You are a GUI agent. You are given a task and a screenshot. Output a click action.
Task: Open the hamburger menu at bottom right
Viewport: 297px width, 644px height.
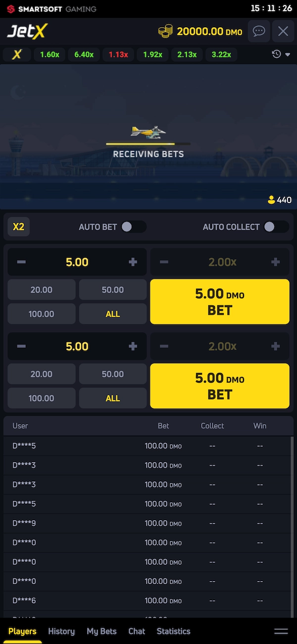[281, 631]
